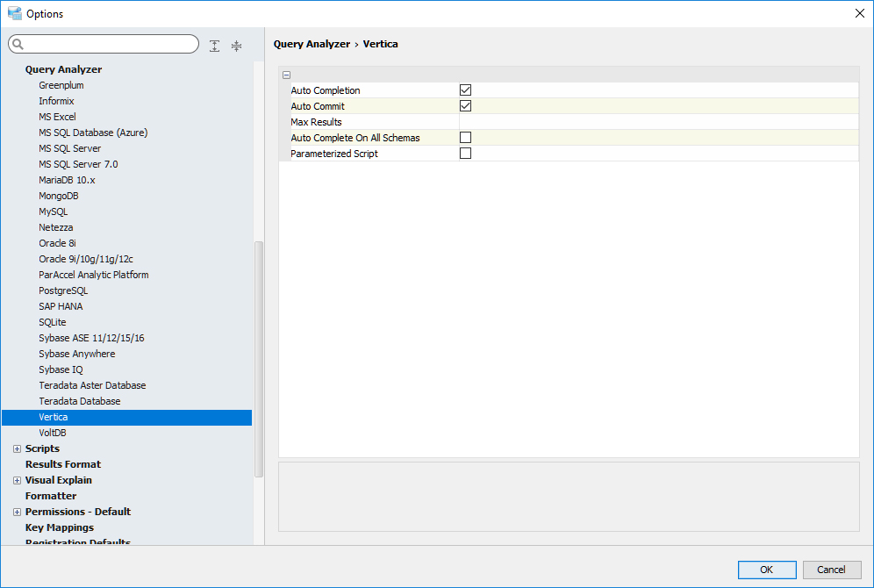874x588 pixels.
Task: Disable the Auto Commit checkbox
Action: (466, 106)
